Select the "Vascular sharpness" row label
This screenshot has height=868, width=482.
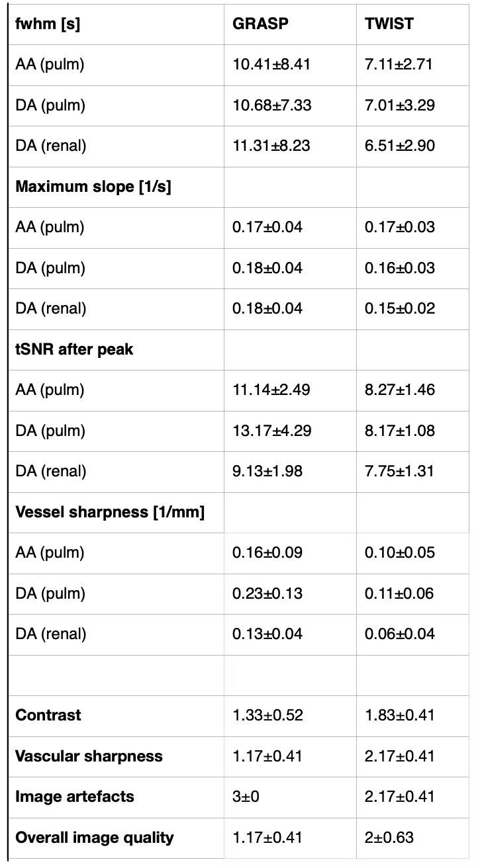89,756
